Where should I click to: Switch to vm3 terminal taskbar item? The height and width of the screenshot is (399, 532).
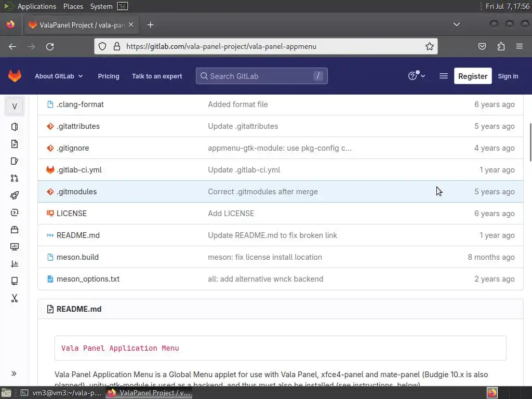[x=62, y=393]
